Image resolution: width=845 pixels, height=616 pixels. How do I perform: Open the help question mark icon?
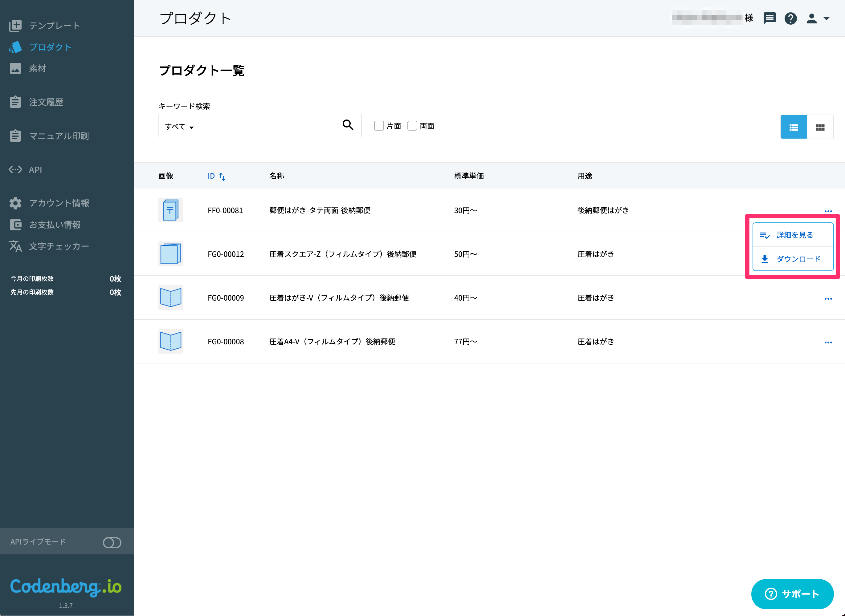pyautogui.click(x=790, y=18)
